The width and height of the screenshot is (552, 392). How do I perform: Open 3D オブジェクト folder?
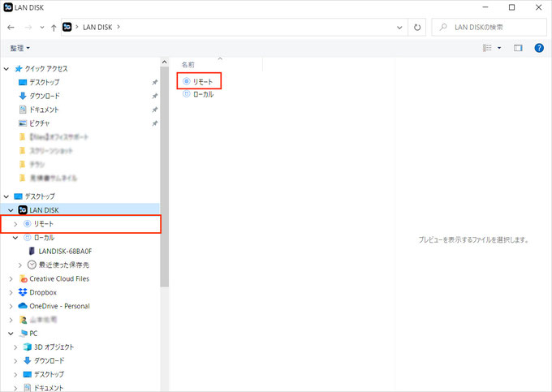click(54, 347)
